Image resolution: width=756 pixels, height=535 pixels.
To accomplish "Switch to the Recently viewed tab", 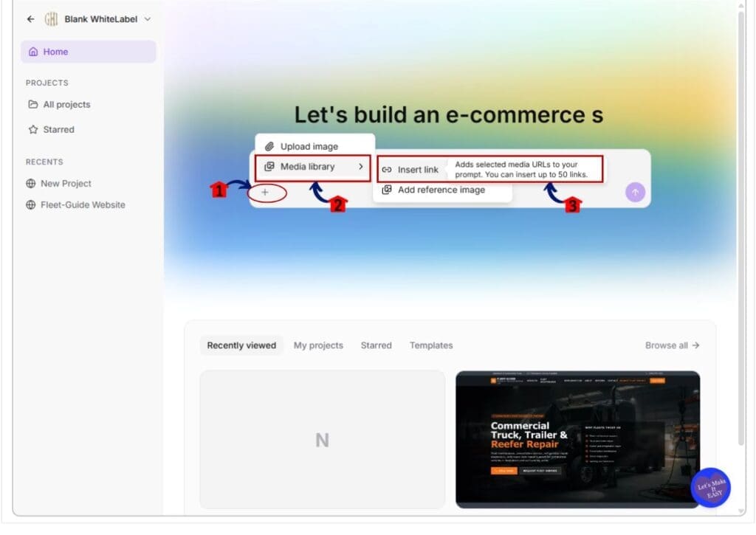I will (241, 345).
